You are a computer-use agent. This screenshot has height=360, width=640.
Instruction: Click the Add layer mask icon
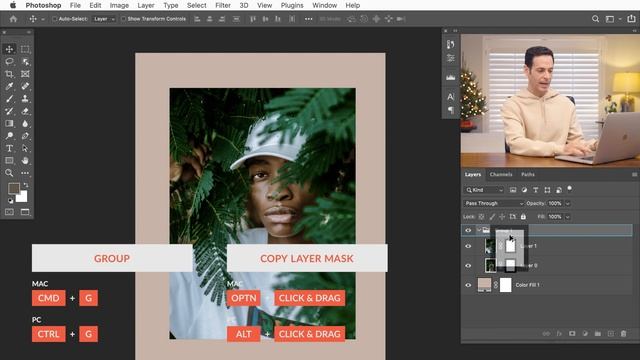(x=572, y=333)
